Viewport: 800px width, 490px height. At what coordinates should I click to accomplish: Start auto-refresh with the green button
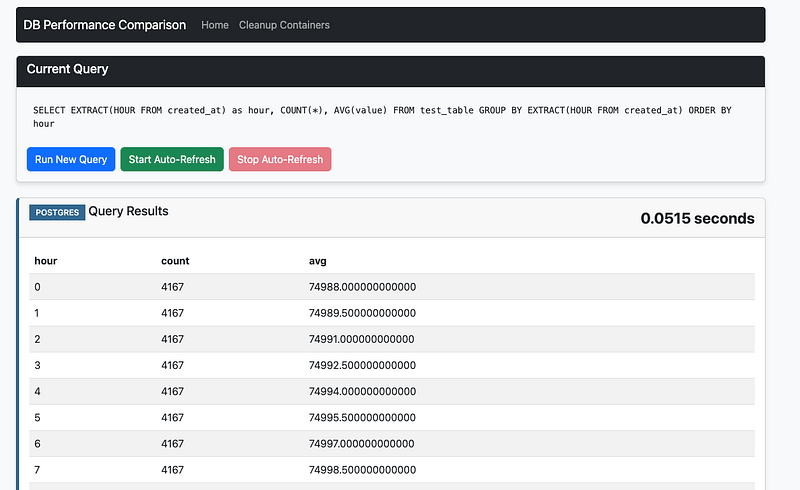(x=172, y=159)
